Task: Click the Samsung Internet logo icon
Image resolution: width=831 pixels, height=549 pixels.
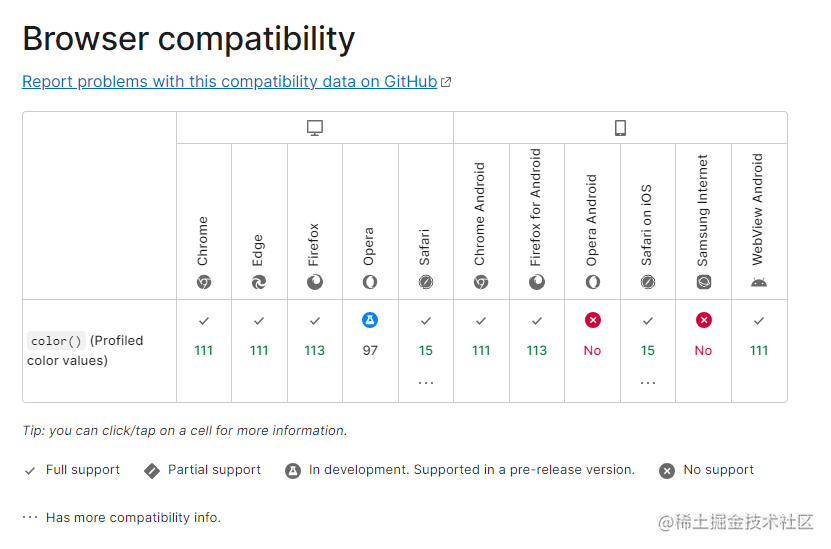Action: coord(704,283)
